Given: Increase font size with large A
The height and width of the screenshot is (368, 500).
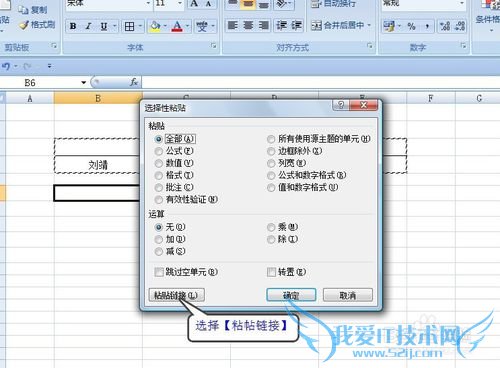Looking at the screenshot, I should (x=194, y=4).
